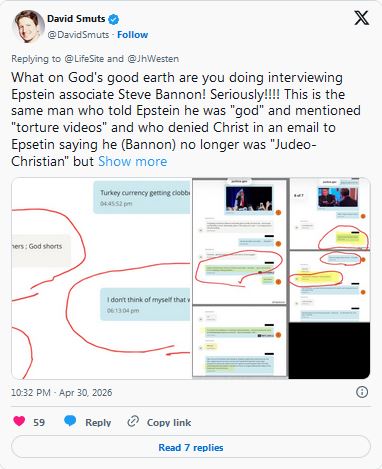Open the @DavidSmuts handle link
Screen dimensions: 382x469
click(78, 35)
